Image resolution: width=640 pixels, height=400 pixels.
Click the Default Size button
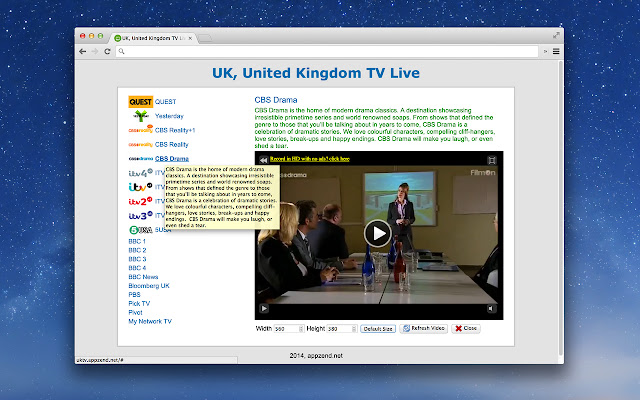378,329
